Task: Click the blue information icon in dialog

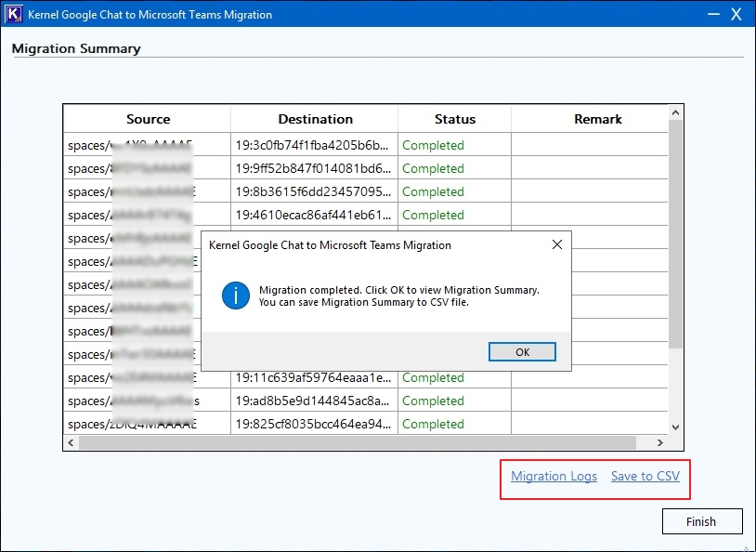Action: [236, 296]
